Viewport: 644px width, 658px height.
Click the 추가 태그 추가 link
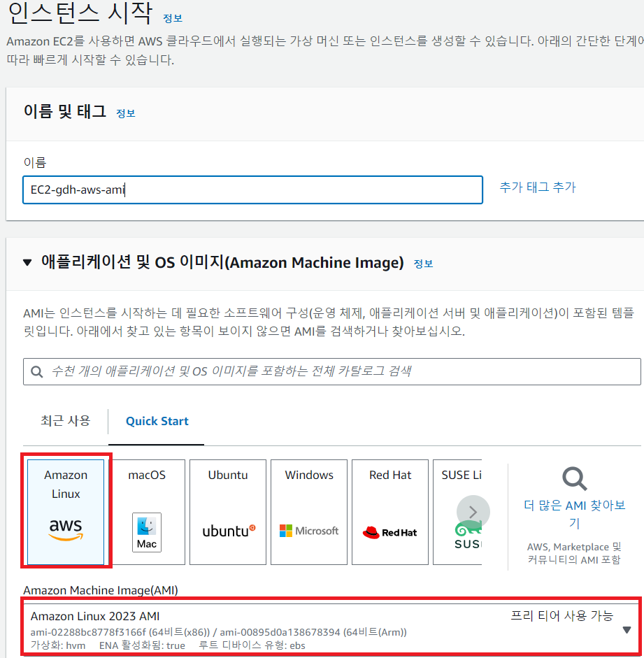(538, 187)
